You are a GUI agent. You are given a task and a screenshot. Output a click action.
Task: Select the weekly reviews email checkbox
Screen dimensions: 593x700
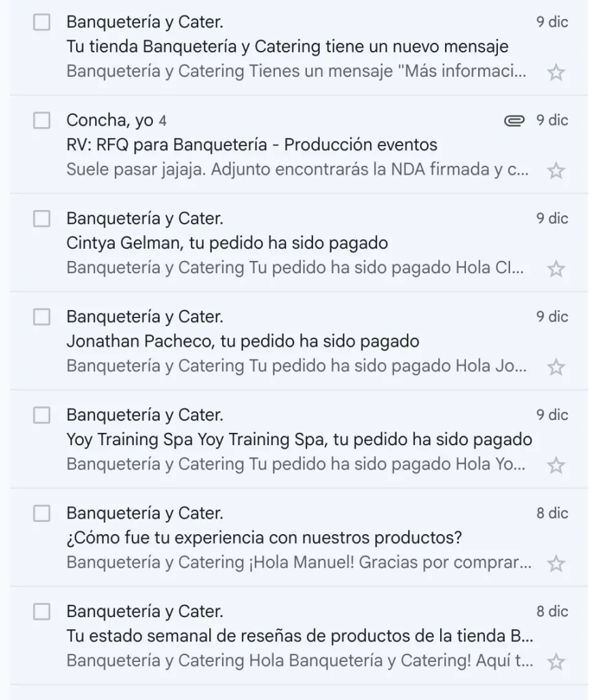(x=42, y=612)
